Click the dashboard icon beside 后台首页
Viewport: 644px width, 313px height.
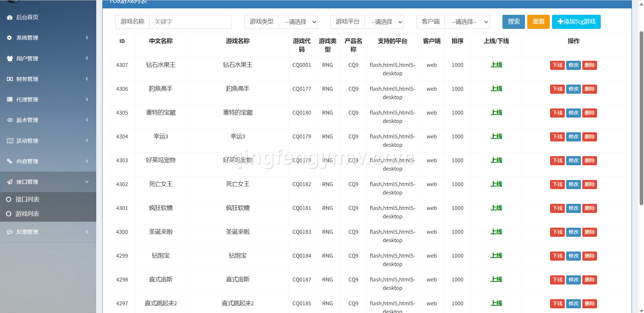coord(10,17)
